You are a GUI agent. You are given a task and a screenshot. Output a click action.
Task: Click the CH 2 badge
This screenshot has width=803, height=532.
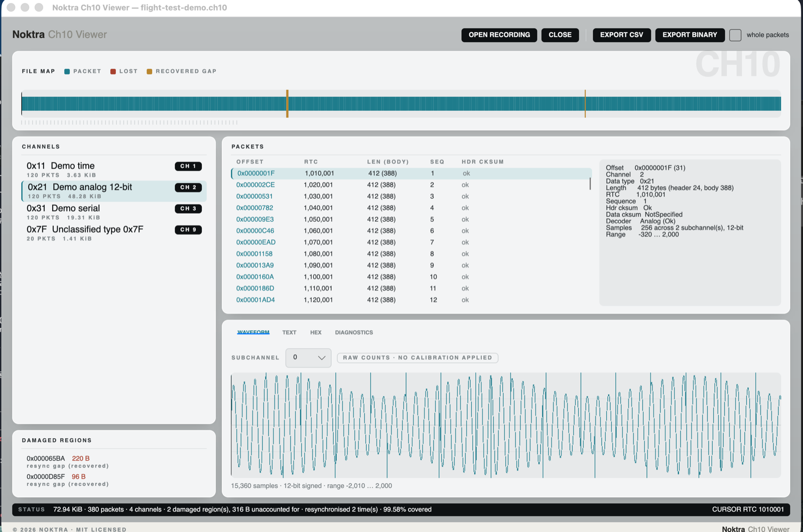click(x=188, y=187)
